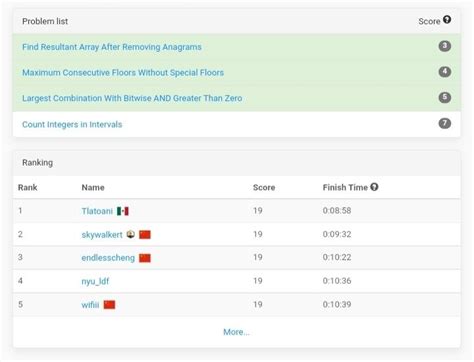Screen dimensions: 474x362
Task: Click the China flag beside endlesscheng
Action: pos(145,258)
